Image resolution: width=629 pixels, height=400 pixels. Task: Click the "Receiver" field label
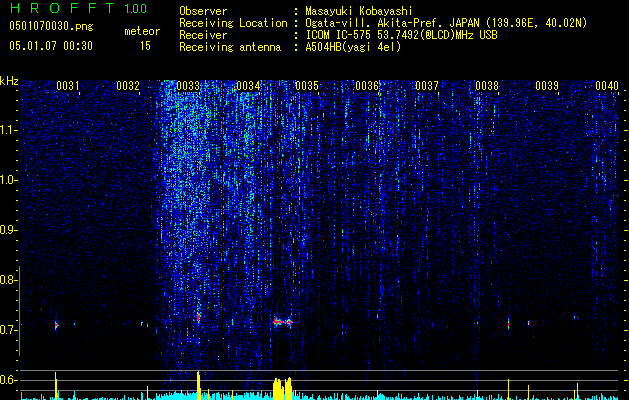click(x=203, y=35)
